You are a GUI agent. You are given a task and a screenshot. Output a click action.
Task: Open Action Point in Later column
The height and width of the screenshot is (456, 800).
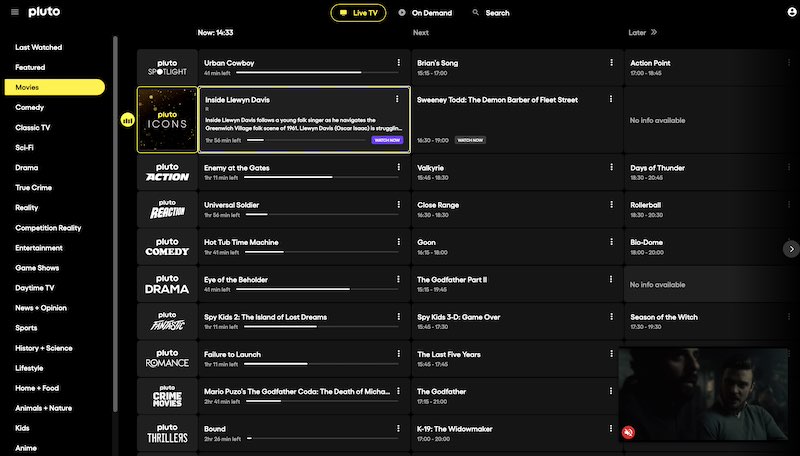pos(712,67)
